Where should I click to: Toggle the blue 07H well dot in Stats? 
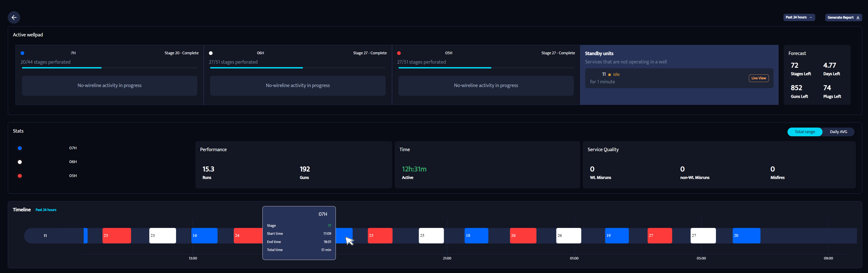point(20,148)
